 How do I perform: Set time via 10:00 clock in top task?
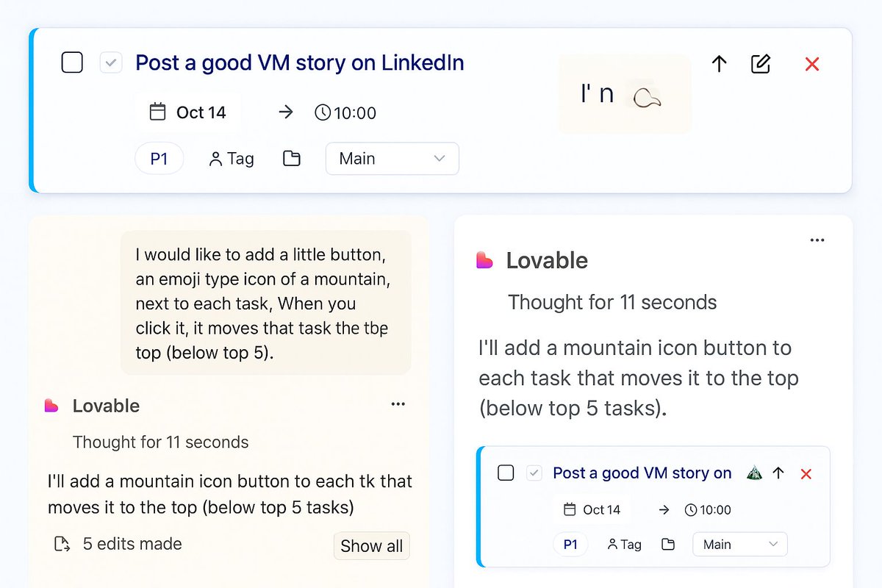click(x=345, y=112)
